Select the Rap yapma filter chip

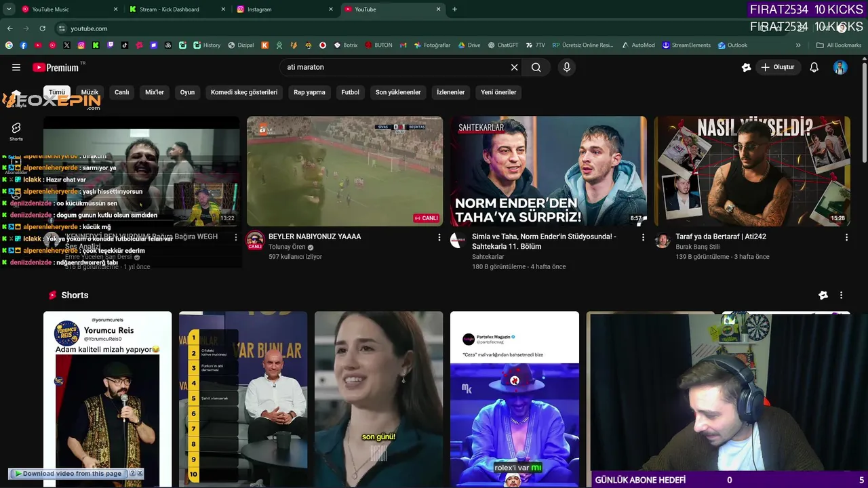(309, 92)
